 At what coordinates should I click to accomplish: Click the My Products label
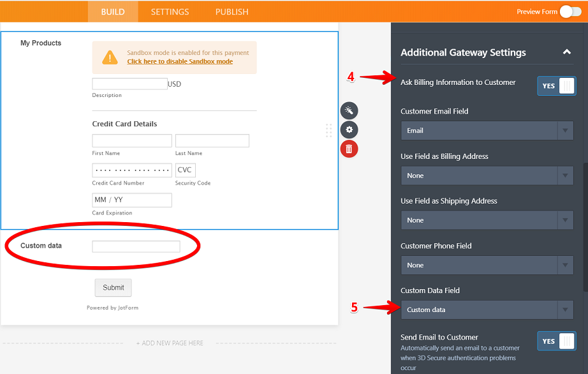click(41, 43)
